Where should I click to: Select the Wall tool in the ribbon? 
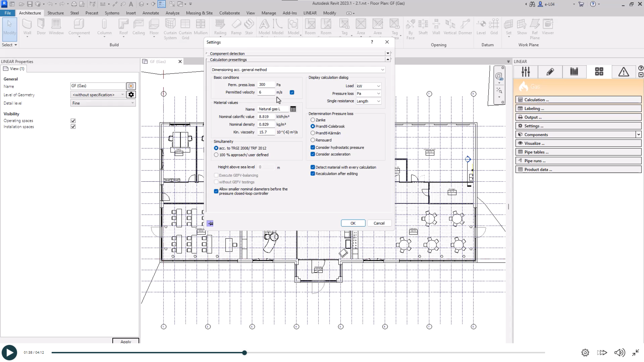click(27, 27)
